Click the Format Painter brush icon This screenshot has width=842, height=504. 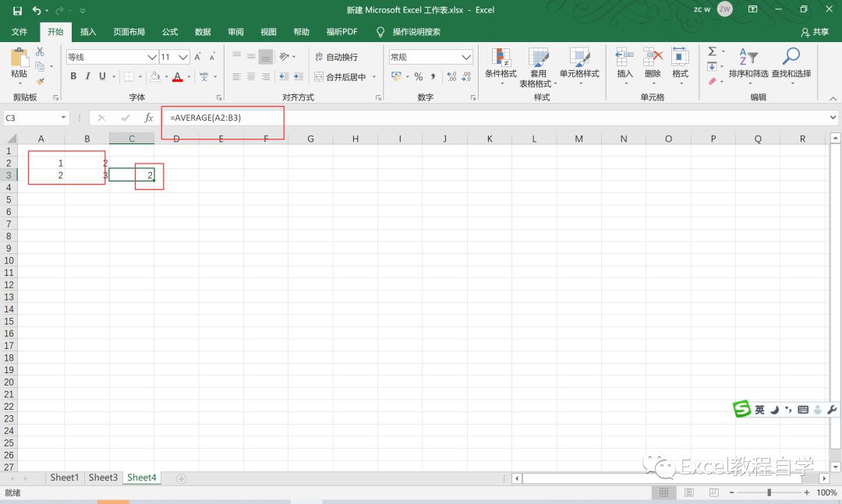[40, 80]
